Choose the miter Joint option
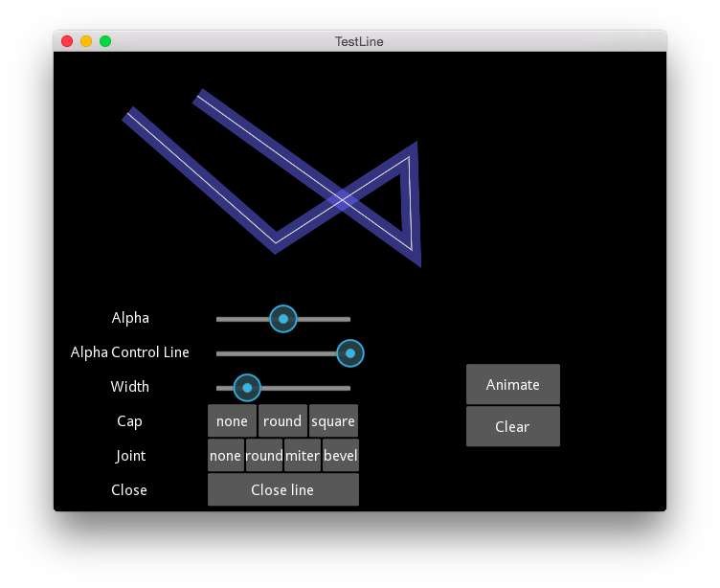Screen dimensions: 720x588 (x=303, y=455)
